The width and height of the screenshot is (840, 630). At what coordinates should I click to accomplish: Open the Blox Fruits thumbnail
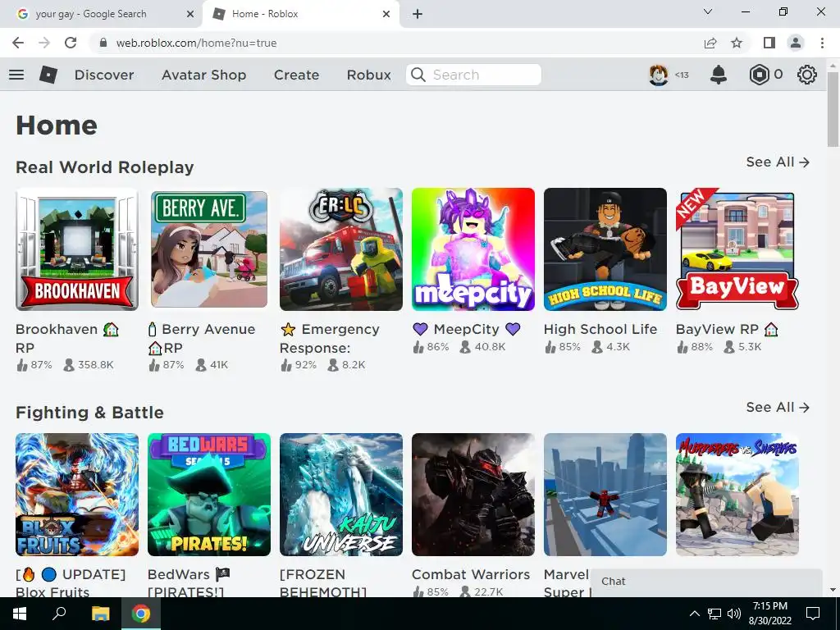[x=77, y=495]
